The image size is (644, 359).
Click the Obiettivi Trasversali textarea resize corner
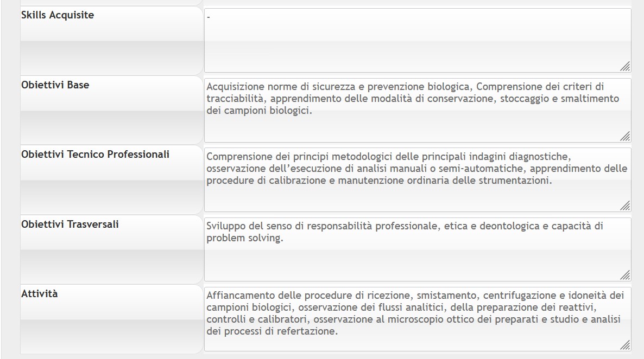coord(625,275)
